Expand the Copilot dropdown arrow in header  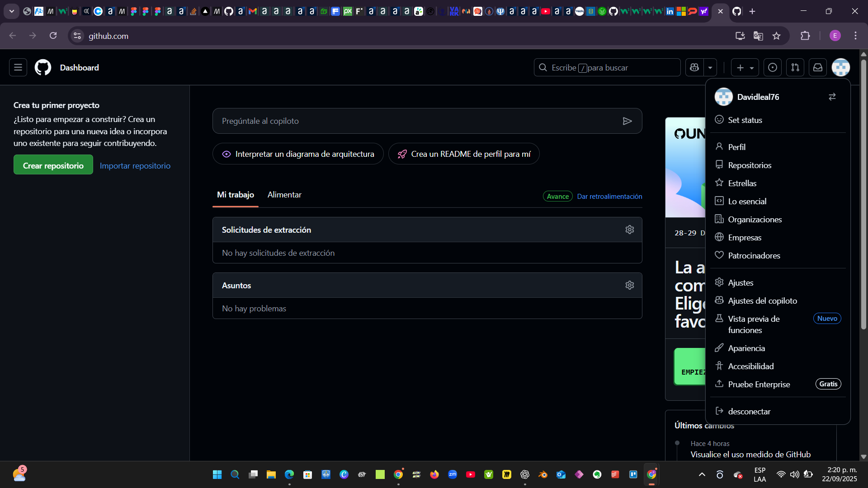[x=710, y=68]
